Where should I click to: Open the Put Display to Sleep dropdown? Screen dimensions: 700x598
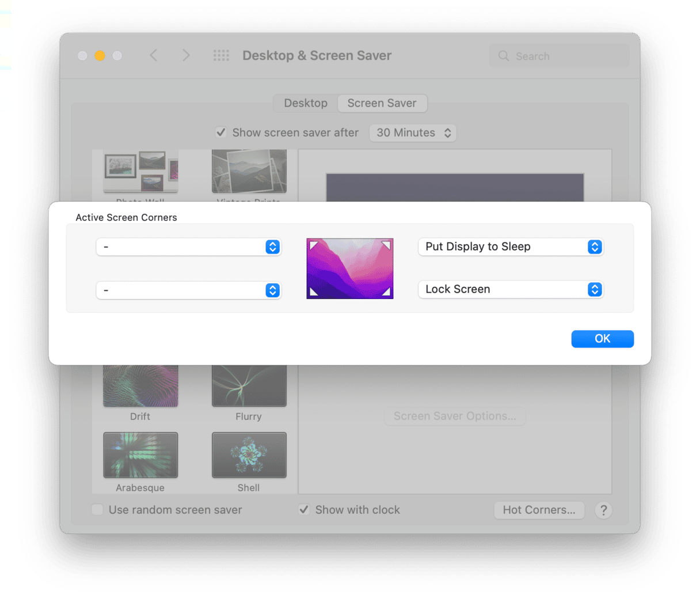point(510,247)
